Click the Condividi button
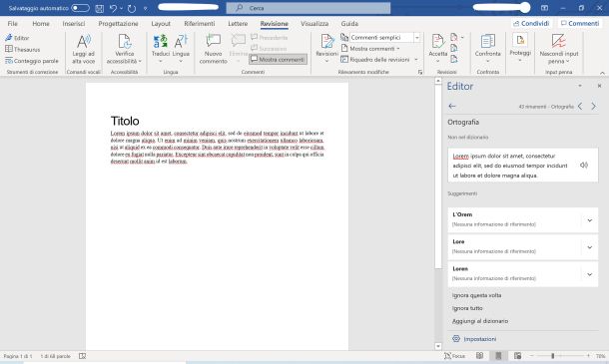Screen dimensions: 609x364 [531, 24]
